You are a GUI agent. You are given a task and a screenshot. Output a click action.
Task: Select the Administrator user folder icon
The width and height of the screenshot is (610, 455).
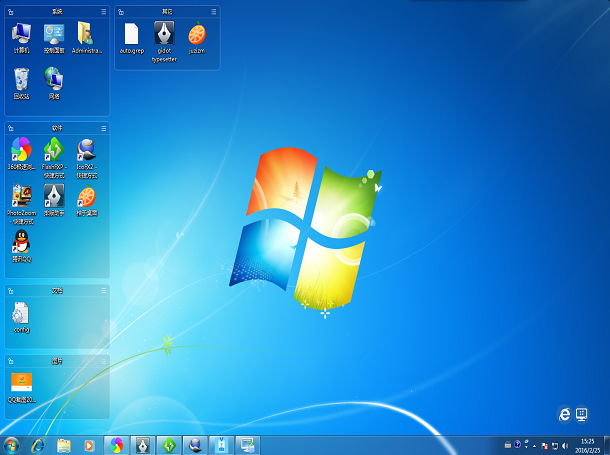(87, 38)
